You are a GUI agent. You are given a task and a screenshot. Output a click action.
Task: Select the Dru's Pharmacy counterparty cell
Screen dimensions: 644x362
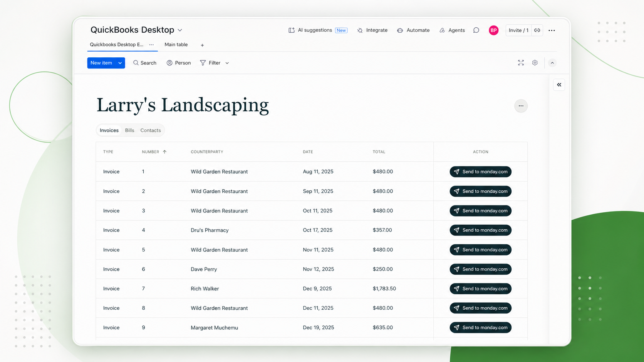[x=210, y=230]
